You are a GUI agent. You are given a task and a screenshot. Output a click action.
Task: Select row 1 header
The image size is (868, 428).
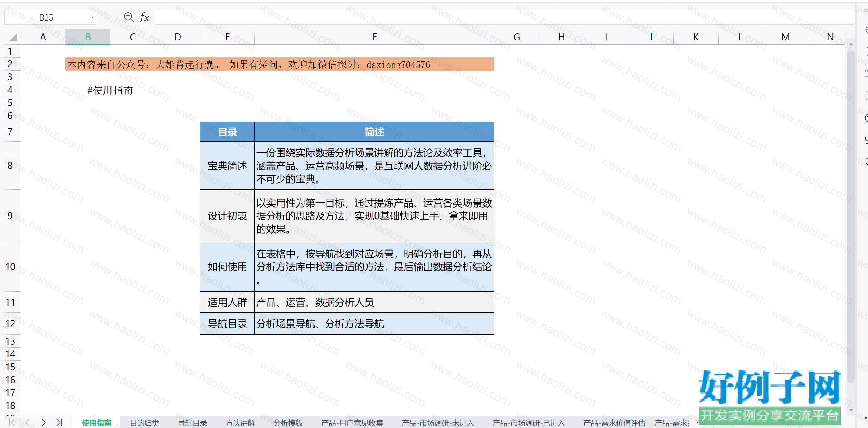click(10, 51)
